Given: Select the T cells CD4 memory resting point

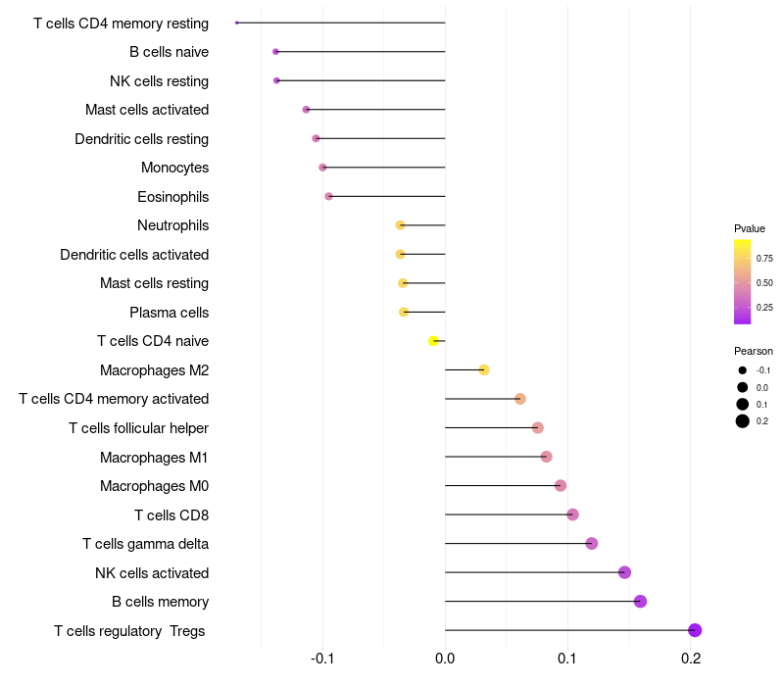Looking at the screenshot, I should (x=237, y=23).
